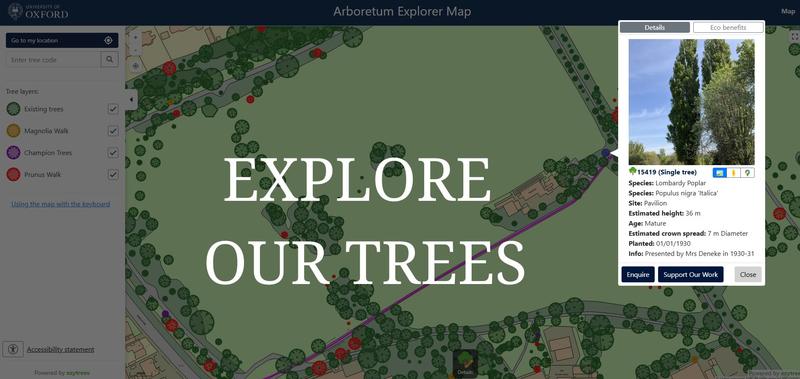Image resolution: width=800 pixels, height=379 pixels.
Task: Click the Enquire button
Action: click(x=638, y=274)
